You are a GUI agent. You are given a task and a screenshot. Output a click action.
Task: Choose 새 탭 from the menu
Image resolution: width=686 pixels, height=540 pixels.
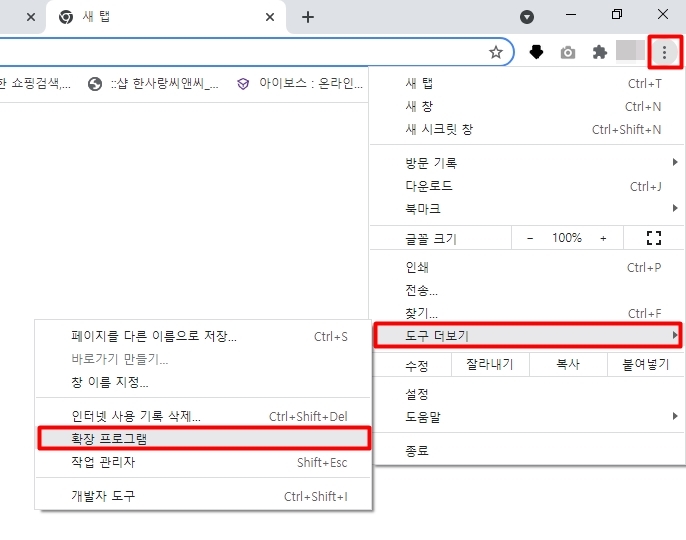pos(527,83)
